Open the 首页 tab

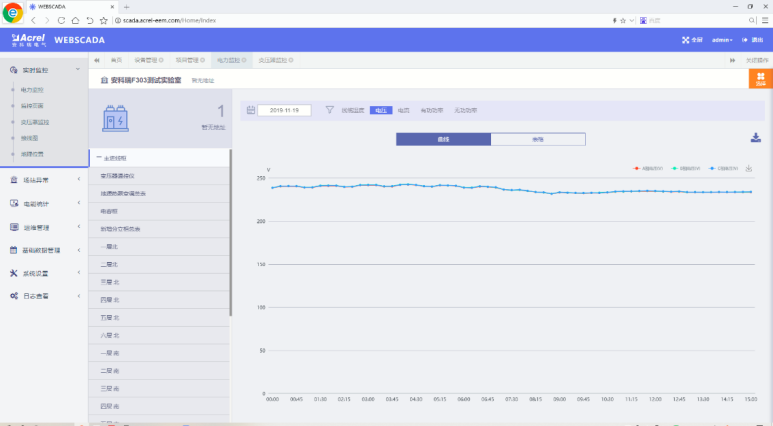[116, 60]
